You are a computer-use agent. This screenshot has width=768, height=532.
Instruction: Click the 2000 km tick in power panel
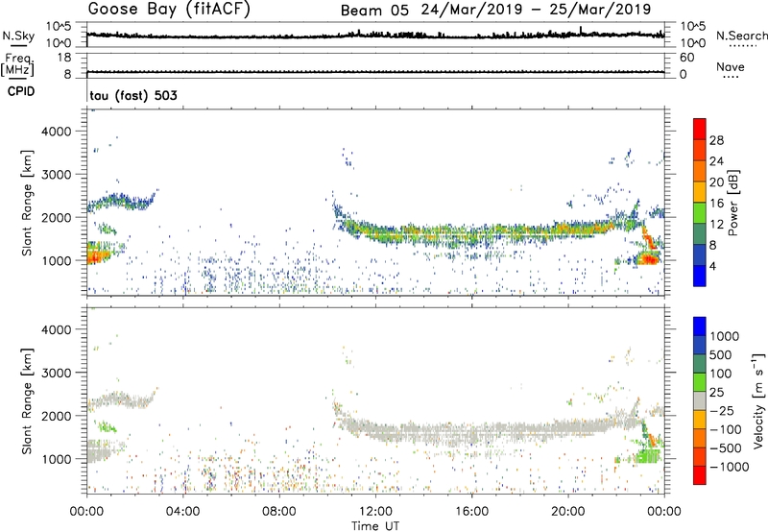56,217
